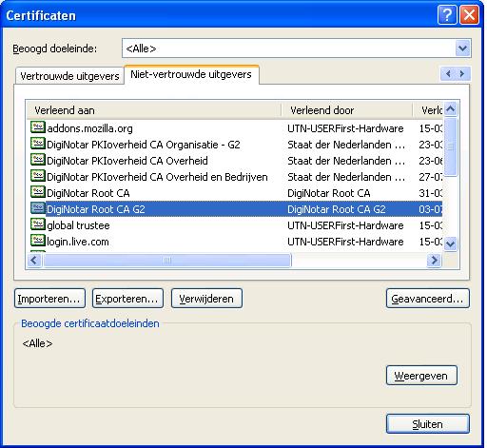Click the list's vertical scroll down arrow
The width and height of the screenshot is (487, 448).
[x=451, y=243]
